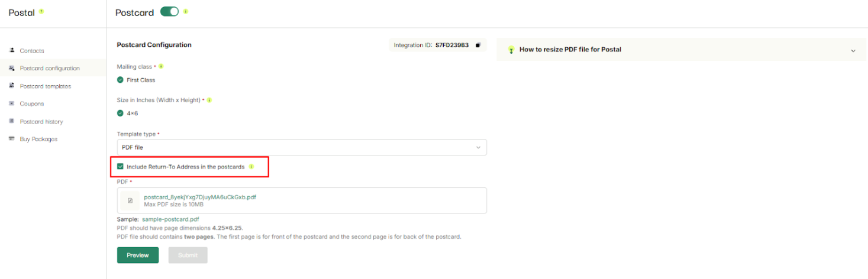
Task: Click info icon next to Mailing class
Action: click(x=161, y=67)
